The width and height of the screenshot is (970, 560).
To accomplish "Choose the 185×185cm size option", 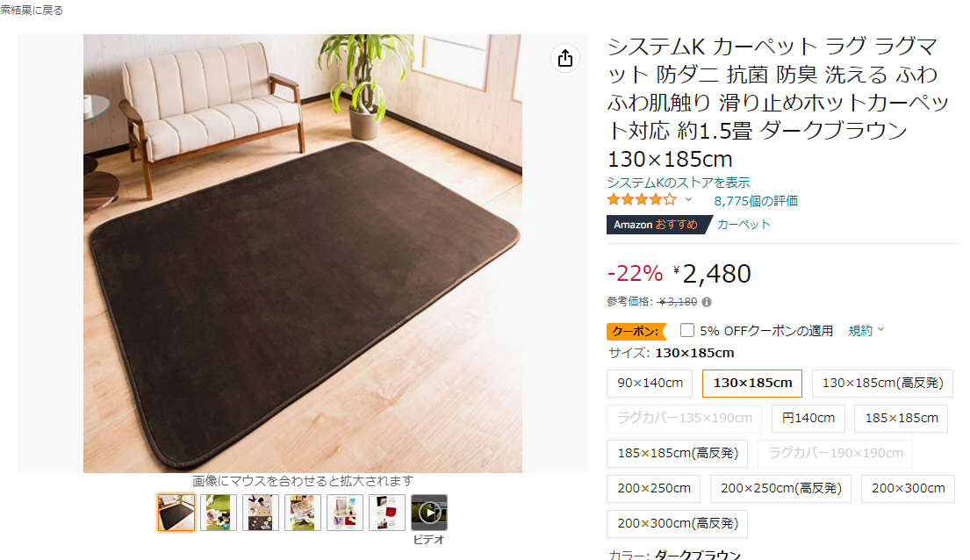I will (902, 419).
